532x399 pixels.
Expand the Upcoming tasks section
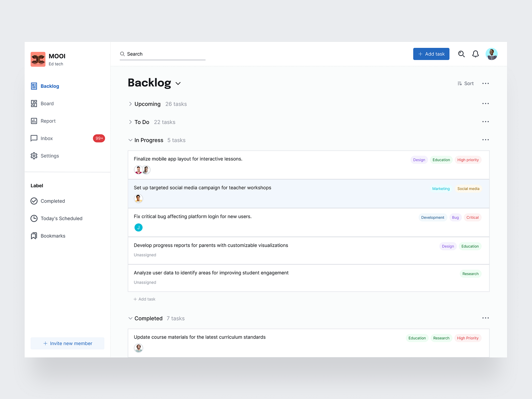(x=130, y=104)
